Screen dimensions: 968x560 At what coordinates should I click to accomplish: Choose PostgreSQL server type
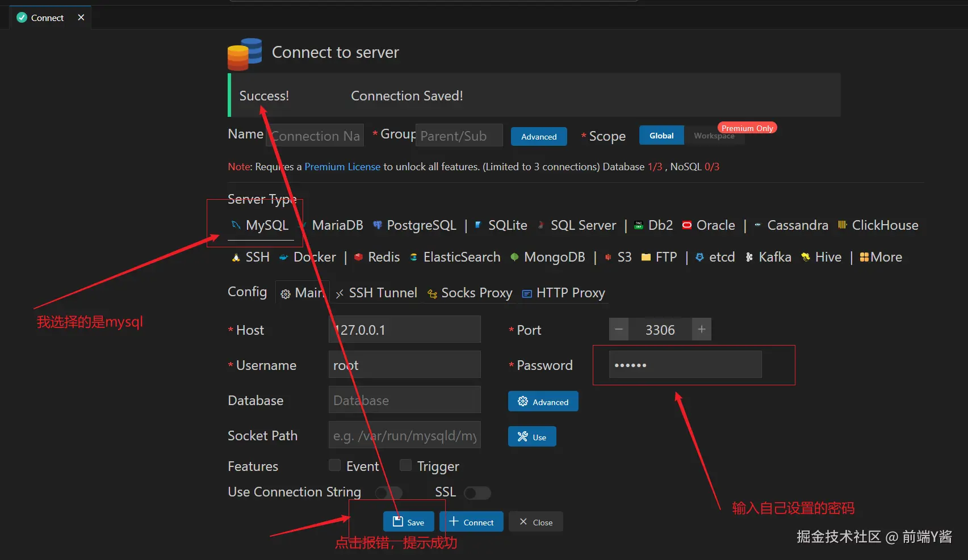pos(415,225)
